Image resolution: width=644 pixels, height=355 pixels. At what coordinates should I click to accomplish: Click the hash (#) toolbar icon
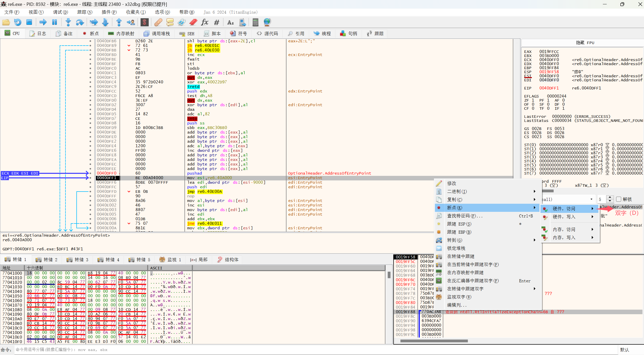pos(216,22)
